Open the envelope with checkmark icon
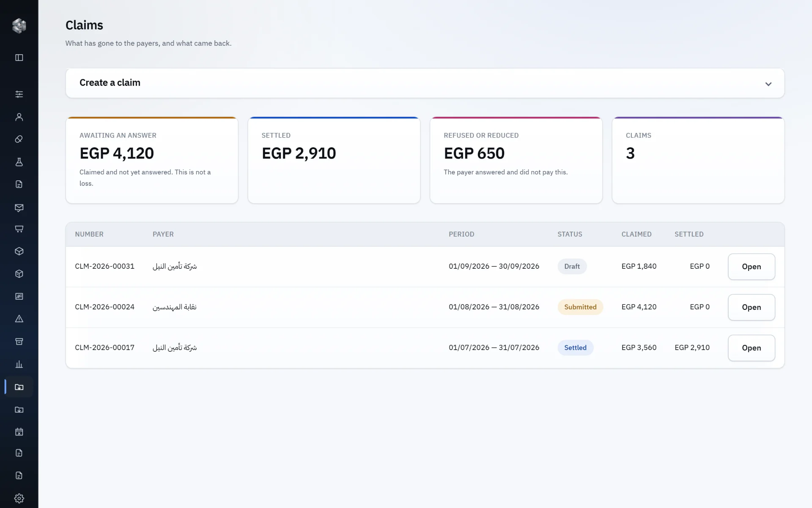 coord(19,207)
